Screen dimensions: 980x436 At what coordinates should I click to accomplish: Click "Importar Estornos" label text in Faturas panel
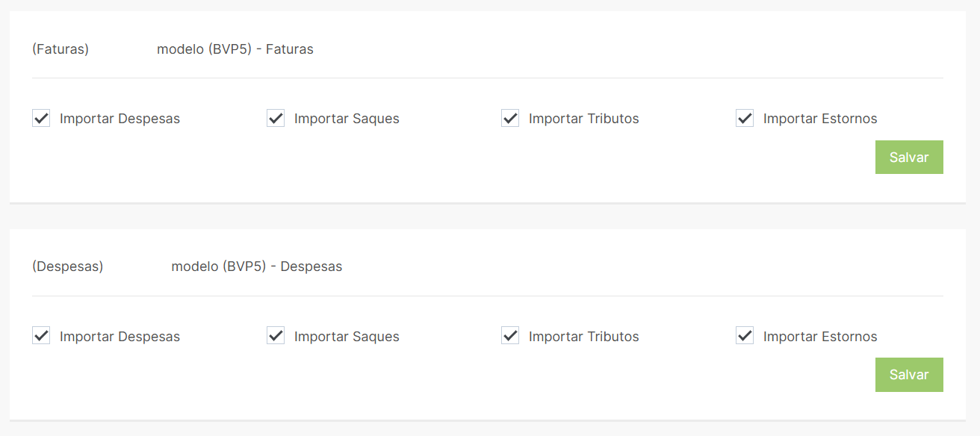tap(819, 119)
